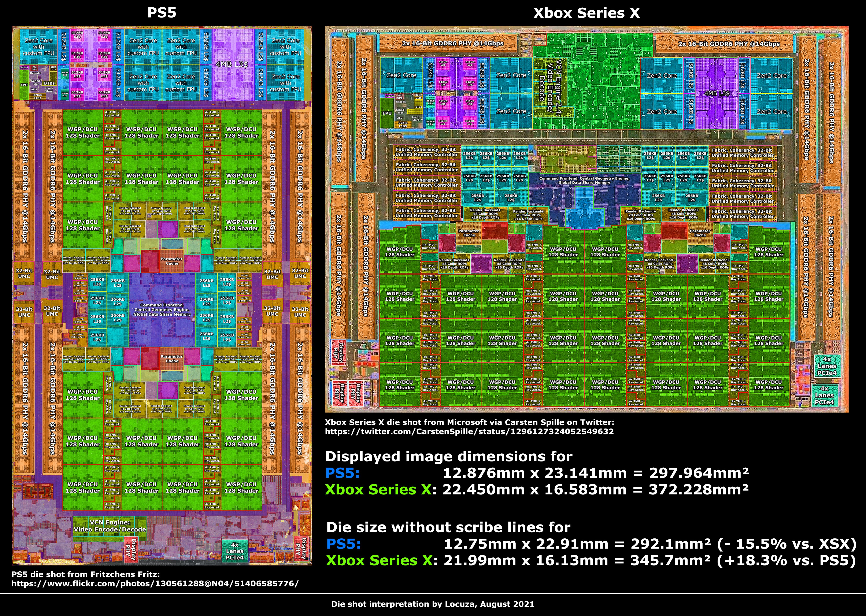This screenshot has height=616, width=866.
Task: Click Xbox 'Command Frontend, Central Geometry Engine' label
Action: (x=584, y=180)
